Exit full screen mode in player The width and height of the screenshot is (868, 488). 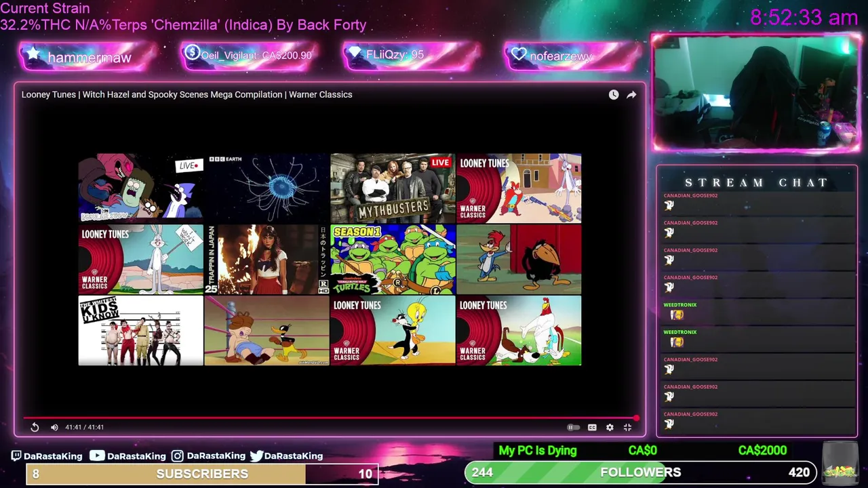click(627, 427)
